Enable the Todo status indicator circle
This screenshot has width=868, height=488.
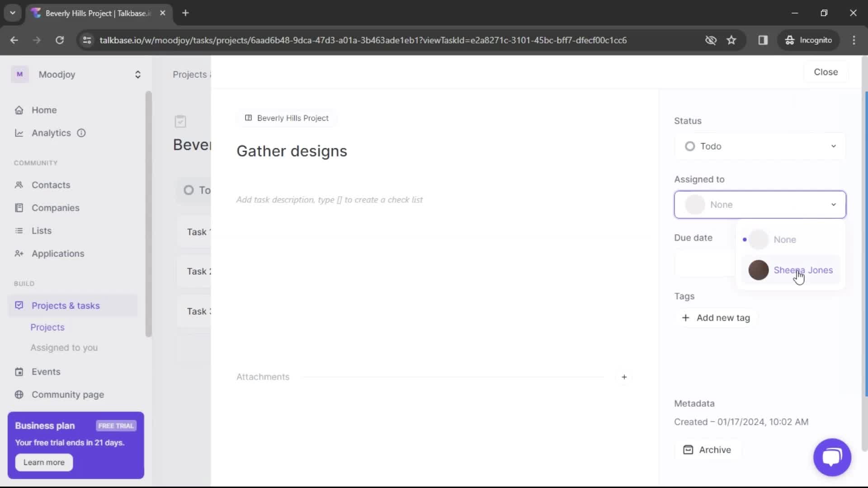tap(690, 146)
